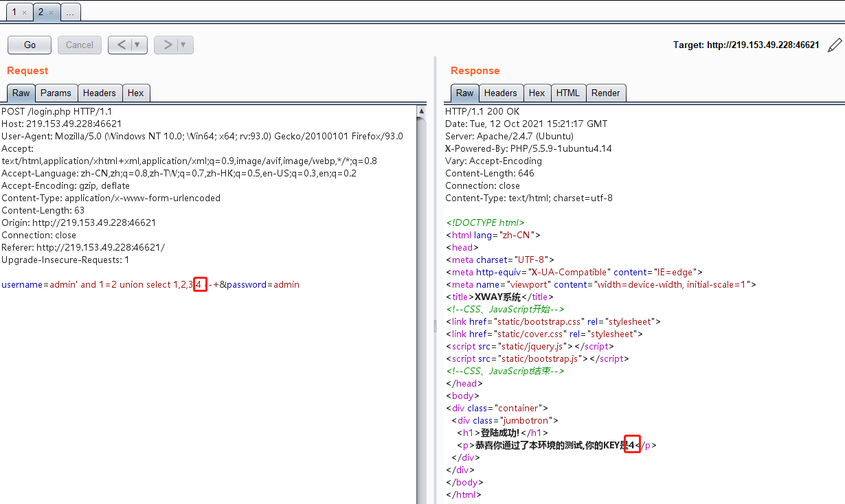Screen dimensions: 845x504
Task: Open the Request Headers tab
Action: coord(100,93)
